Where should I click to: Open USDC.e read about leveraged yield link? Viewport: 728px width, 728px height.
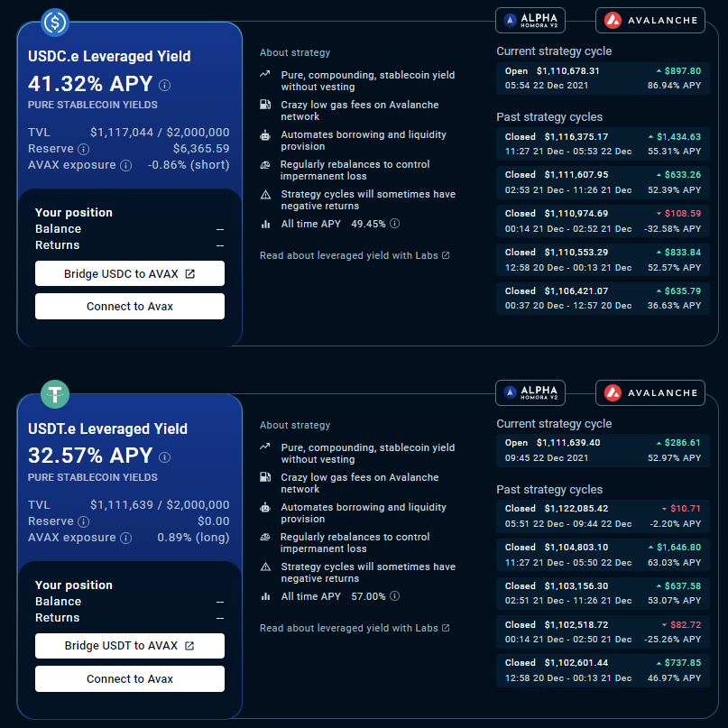coord(355,256)
